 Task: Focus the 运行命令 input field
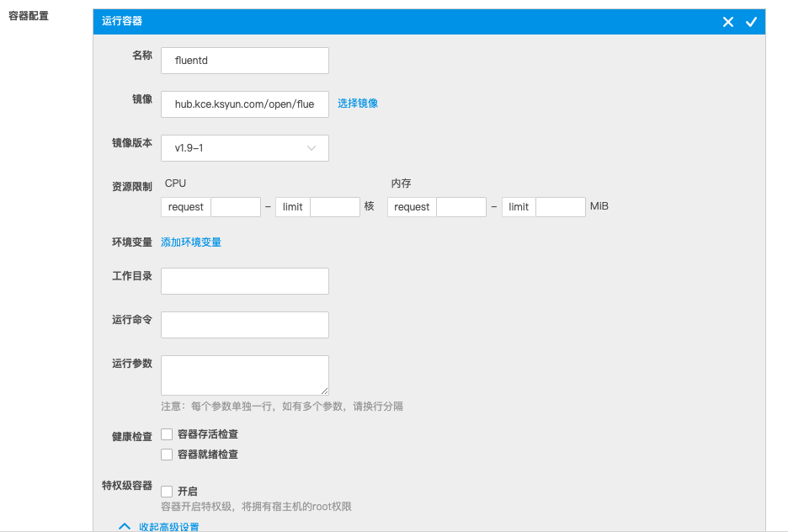[244, 325]
